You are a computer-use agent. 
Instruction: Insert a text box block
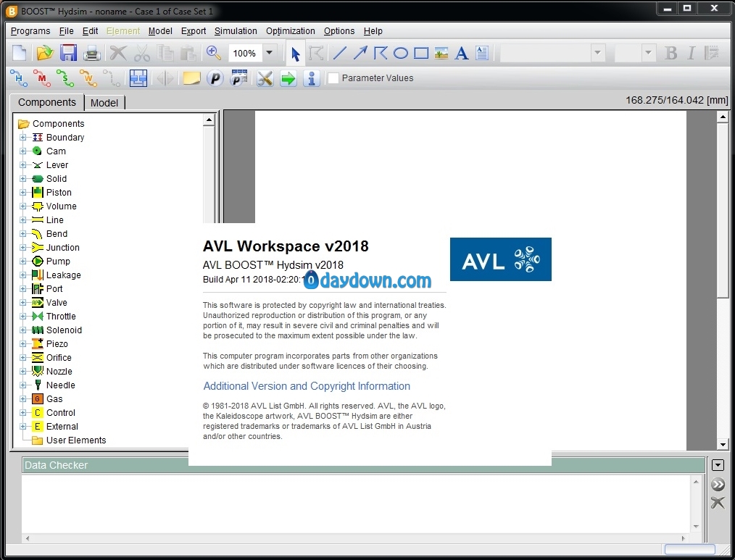coord(482,53)
